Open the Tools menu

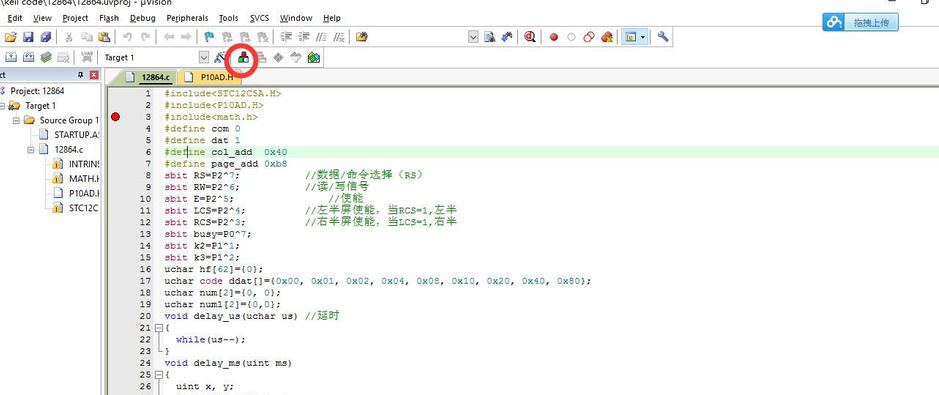click(x=229, y=18)
